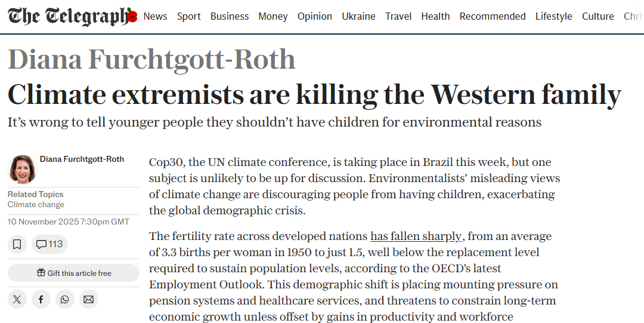The height and width of the screenshot is (323, 644).
Task: Navigate to the Ukraine section
Action: (x=358, y=16)
